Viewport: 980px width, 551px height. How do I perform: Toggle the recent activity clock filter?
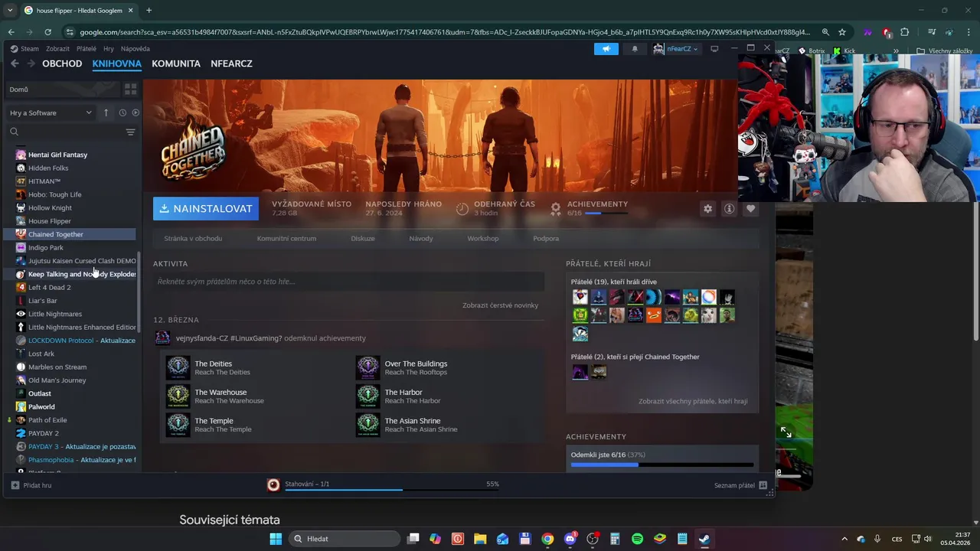[122, 112]
